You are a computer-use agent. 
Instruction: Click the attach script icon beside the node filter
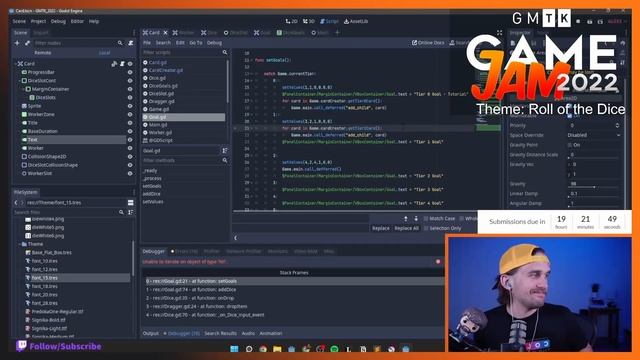coord(131,43)
